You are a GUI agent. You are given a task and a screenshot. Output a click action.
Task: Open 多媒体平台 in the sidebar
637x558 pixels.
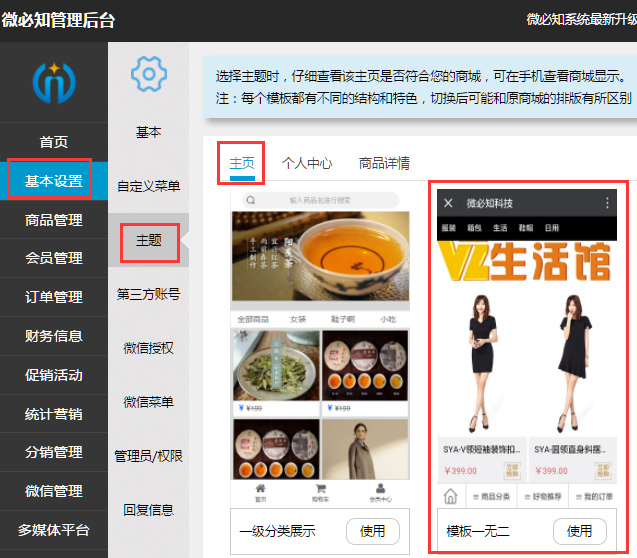tap(54, 530)
